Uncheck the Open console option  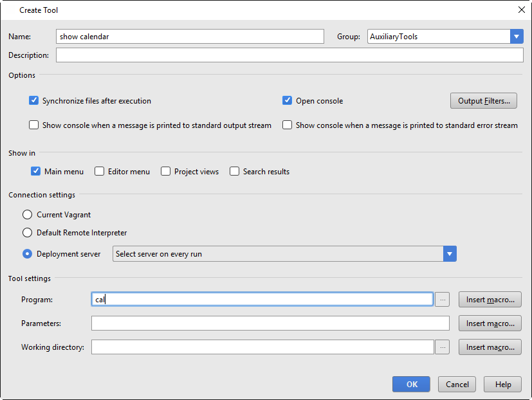(287, 100)
